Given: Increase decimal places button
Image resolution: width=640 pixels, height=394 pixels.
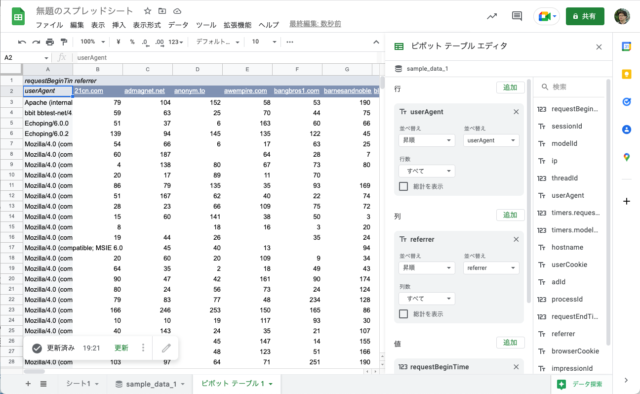Looking at the screenshot, I should point(160,42).
